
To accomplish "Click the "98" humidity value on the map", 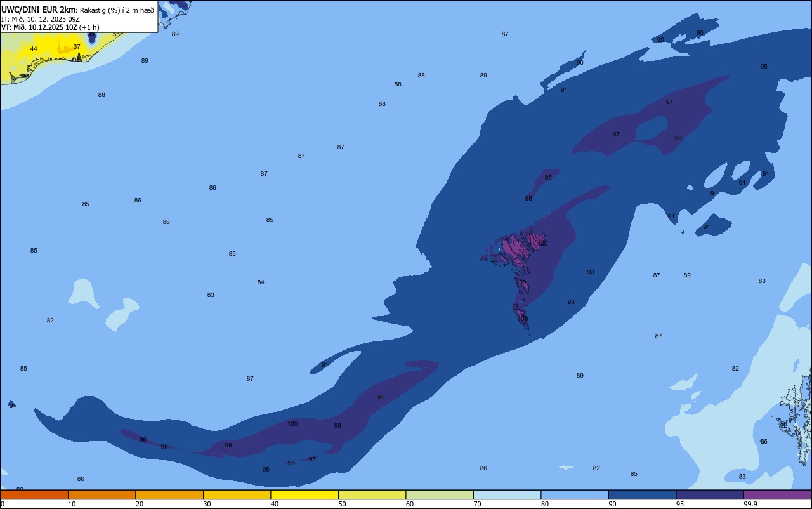I will point(380,397).
